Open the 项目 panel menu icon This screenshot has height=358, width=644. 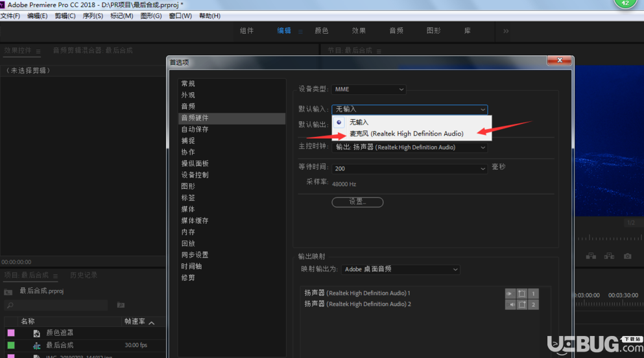(x=55, y=276)
